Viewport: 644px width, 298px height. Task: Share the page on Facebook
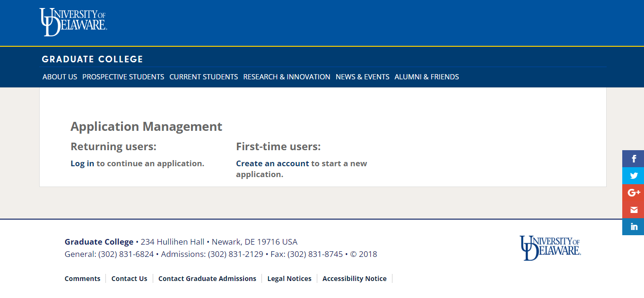pos(633,159)
